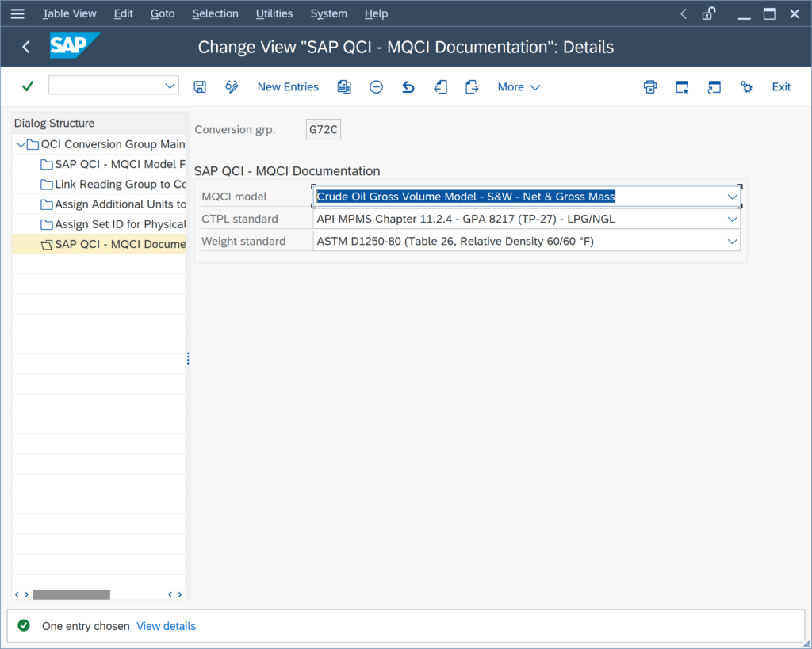Click the Copy As icon beside New Entries
Screen dimensions: 812x649
pyautogui.click(x=344, y=87)
